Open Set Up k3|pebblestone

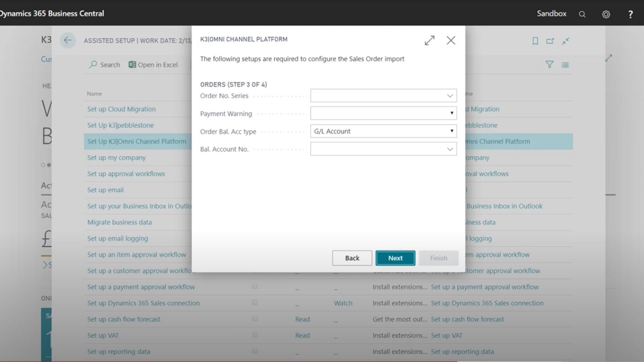tap(120, 125)
